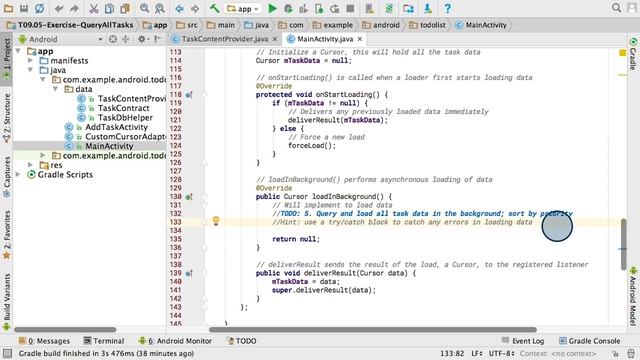Click the hide Project panel icon
The width and height of the screenshot is (640, 360).
[157, 39]
